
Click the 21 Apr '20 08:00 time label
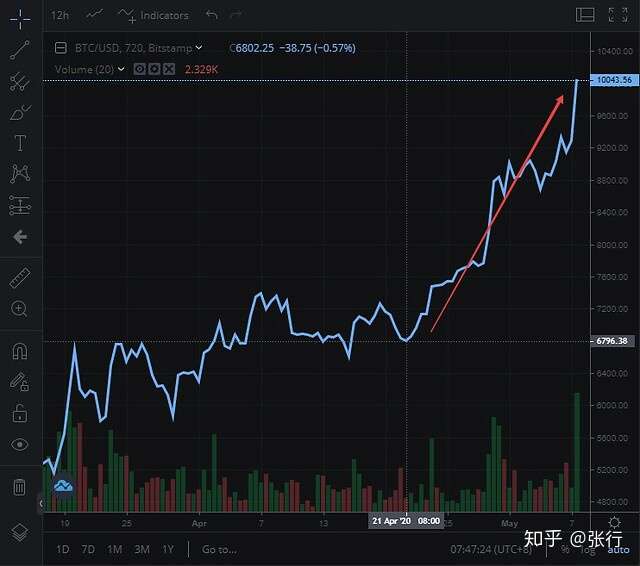(406, 521)
